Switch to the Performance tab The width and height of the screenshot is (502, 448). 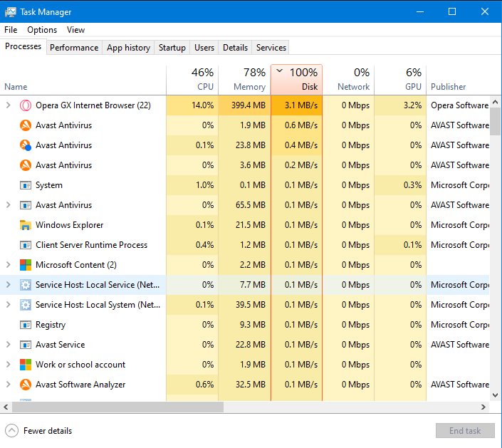pos(74,48)
